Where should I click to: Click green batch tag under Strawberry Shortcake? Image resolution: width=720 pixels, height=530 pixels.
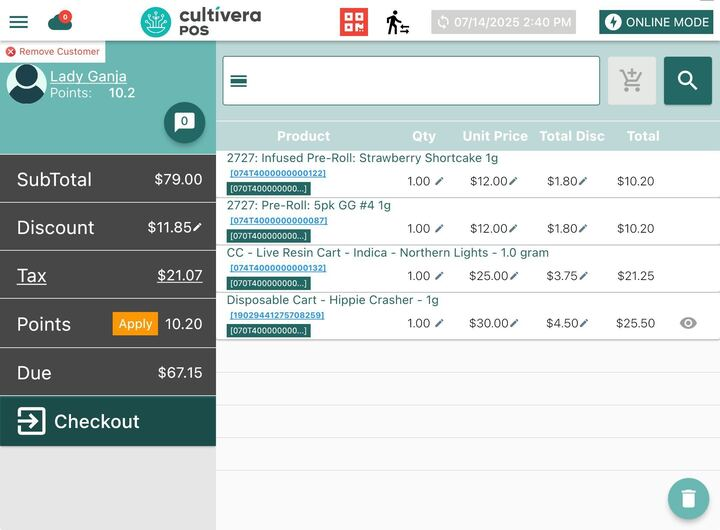(x=268, y=188)
